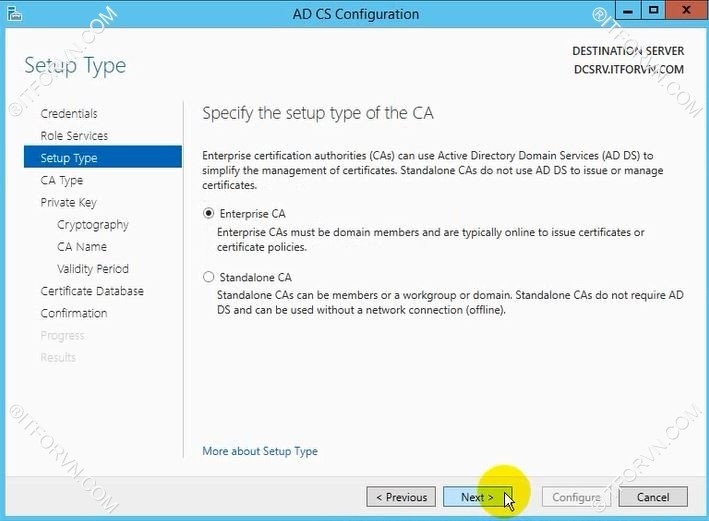Click the Next button
709x521 pixels.
pos(477,497)
